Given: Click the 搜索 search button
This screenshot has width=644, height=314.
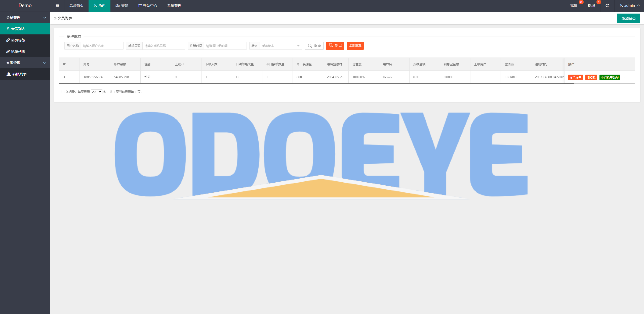Looking at the screenshot, I should 314,46.
